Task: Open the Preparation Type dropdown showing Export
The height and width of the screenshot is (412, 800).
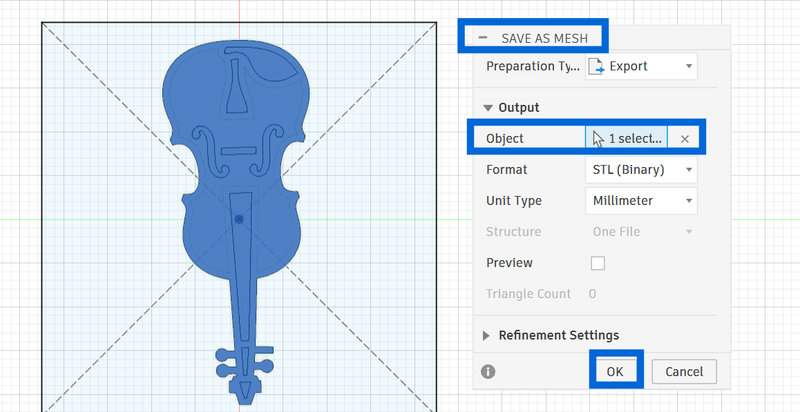Action: click(641, 66)
